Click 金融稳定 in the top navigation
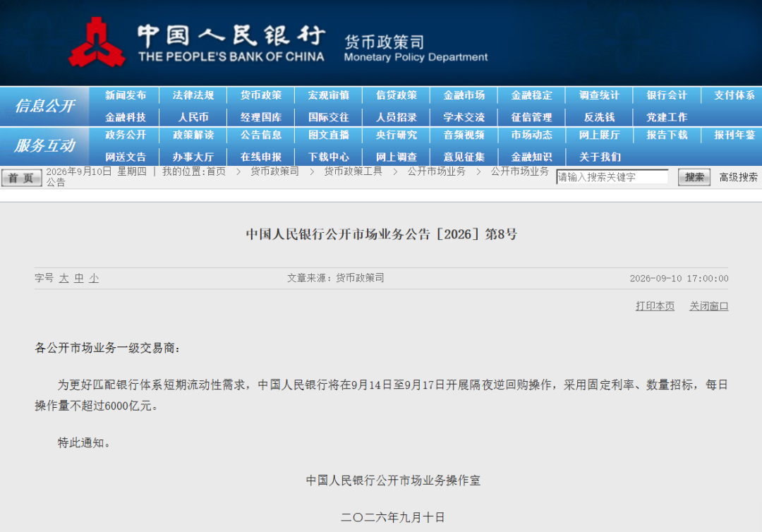 click(532, 95)
